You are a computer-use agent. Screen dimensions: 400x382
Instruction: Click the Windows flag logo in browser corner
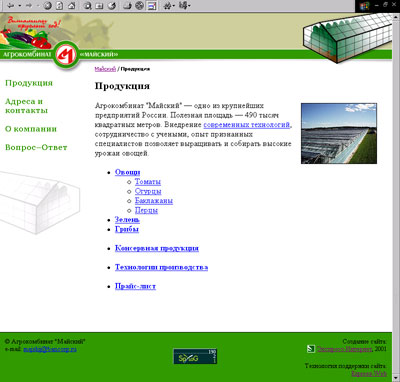coord(365,6)
